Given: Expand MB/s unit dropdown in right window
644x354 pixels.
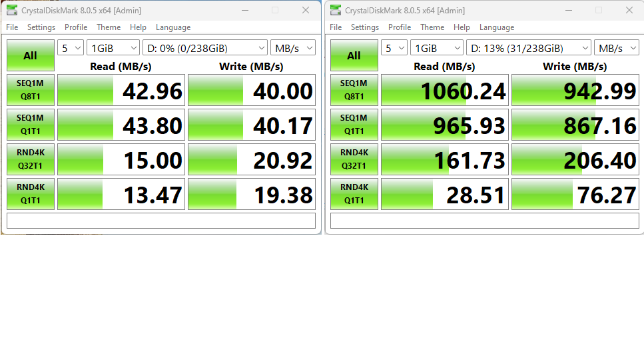Looking at the screenshot, I should 617,48.
